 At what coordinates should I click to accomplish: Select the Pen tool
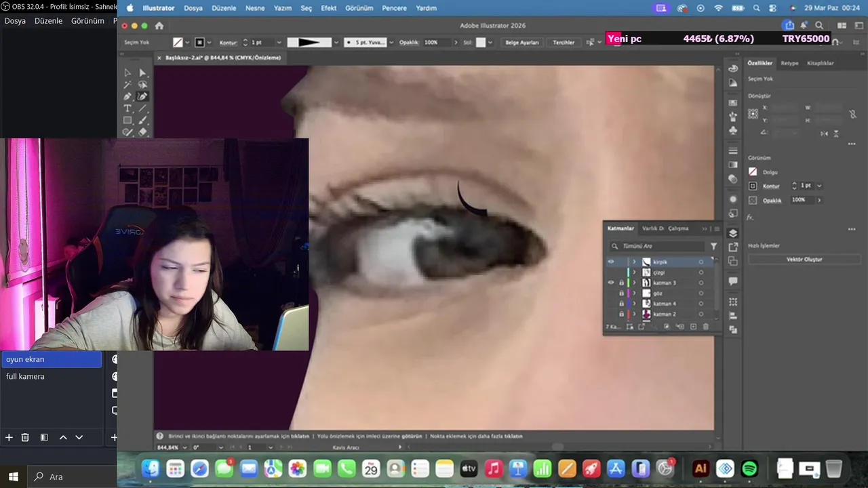[127, 96]
